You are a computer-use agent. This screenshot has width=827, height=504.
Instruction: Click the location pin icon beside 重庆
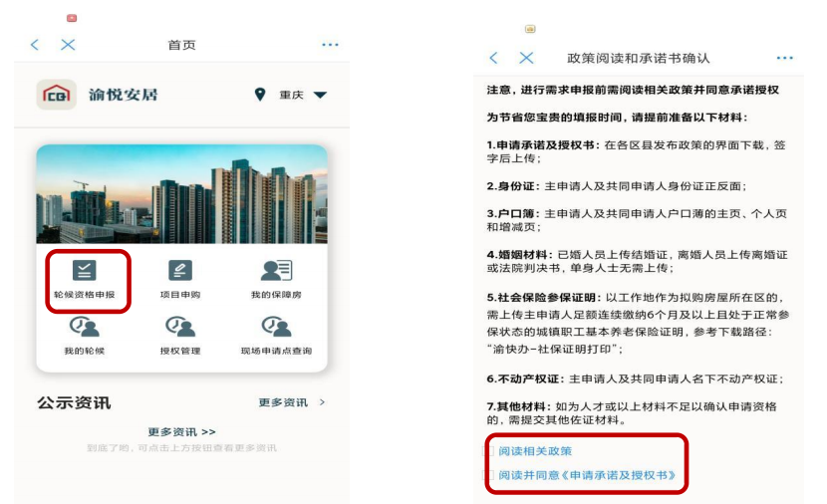pos(259,95)
